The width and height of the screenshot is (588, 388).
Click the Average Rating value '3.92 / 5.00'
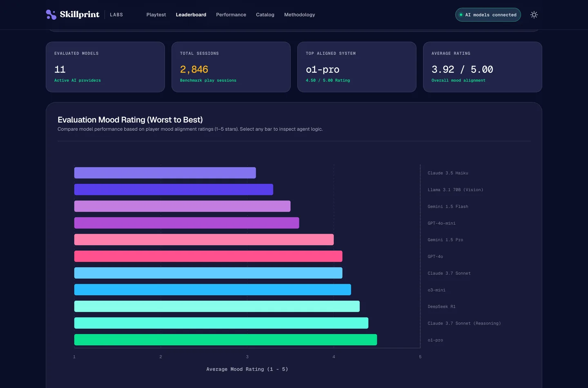tap(462, 69)
